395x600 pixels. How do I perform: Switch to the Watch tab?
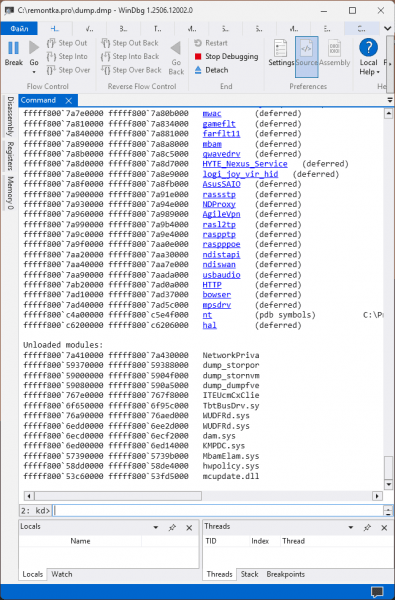pos(62,574)
